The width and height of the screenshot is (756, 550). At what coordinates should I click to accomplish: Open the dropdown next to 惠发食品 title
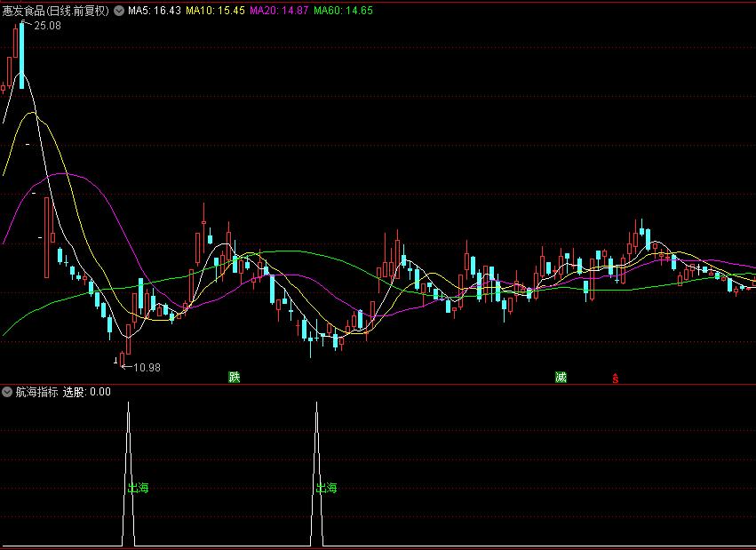pos(119,11)
